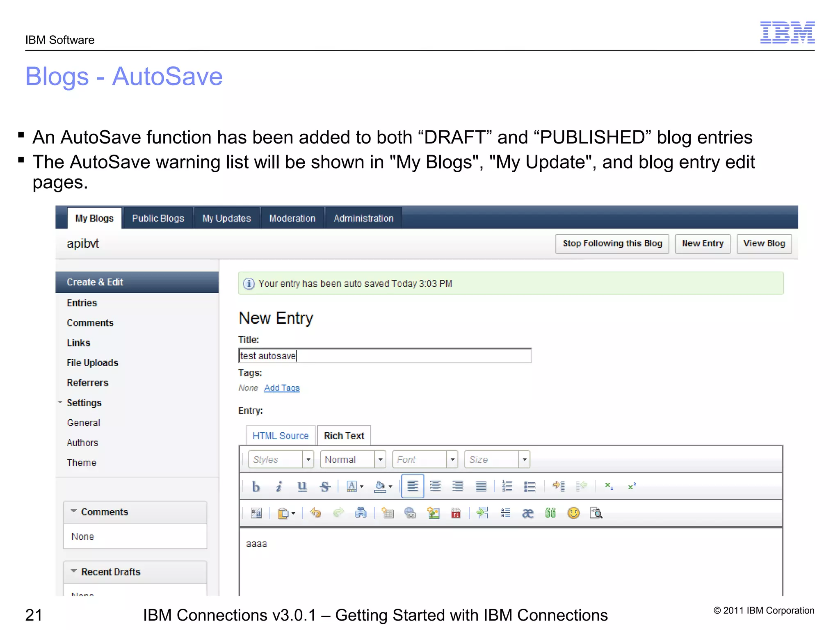
Task: Decrease indent of paragraph
Action: tap(582, 486)
